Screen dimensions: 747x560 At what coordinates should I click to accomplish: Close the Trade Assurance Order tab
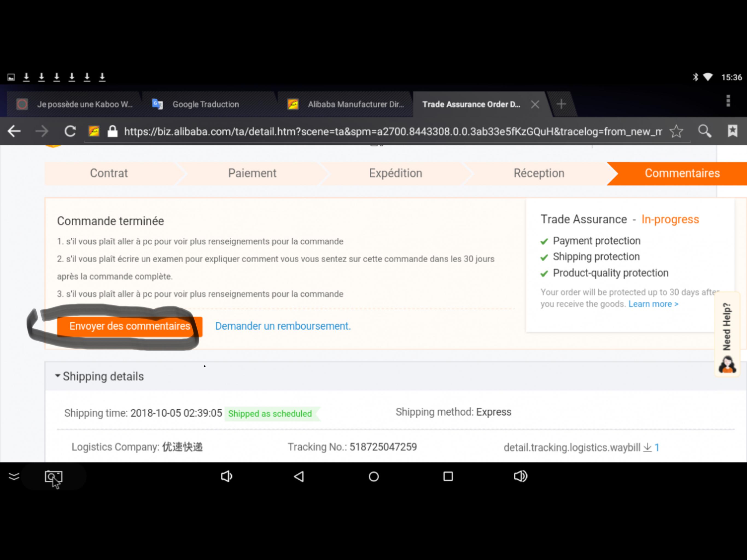(x=535, y=104)
